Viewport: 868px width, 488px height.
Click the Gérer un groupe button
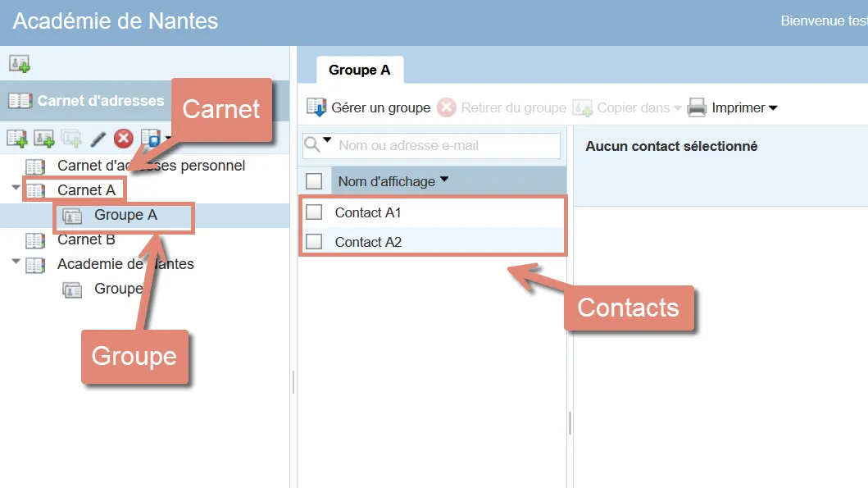tap(369, 107)
